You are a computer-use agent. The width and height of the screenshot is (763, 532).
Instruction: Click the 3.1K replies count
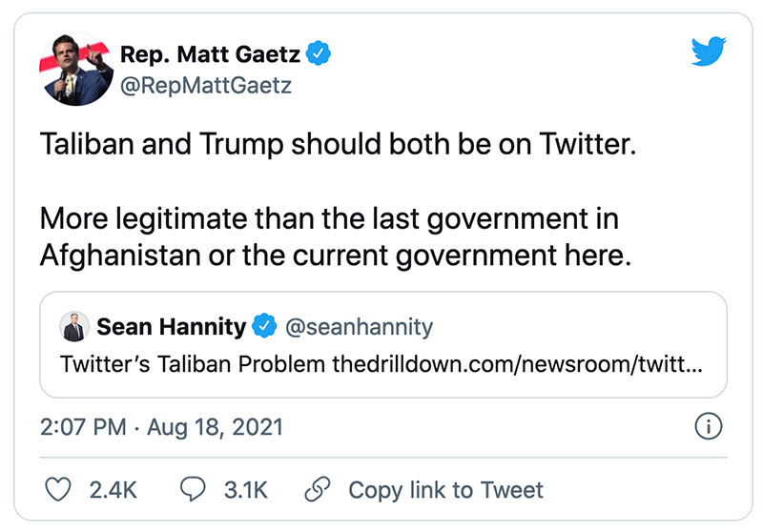pyautogui.click(x=246, y=490)
